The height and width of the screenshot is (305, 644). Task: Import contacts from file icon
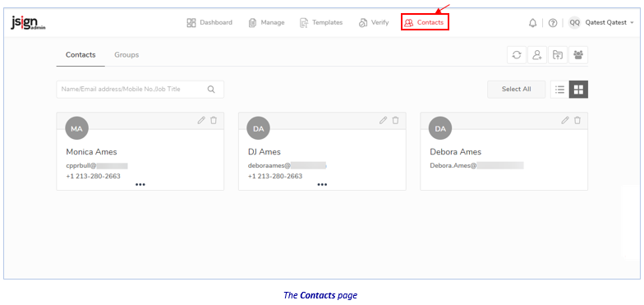click(557, 55)
